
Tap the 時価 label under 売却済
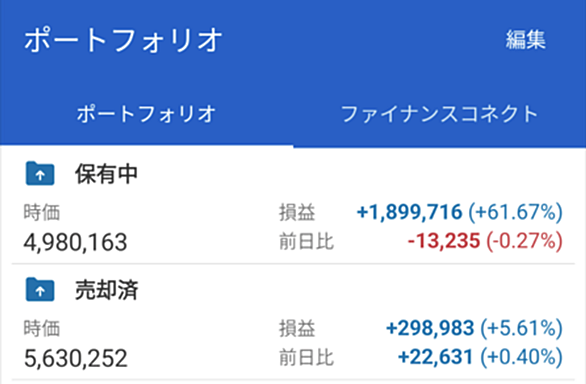(42, 328)
